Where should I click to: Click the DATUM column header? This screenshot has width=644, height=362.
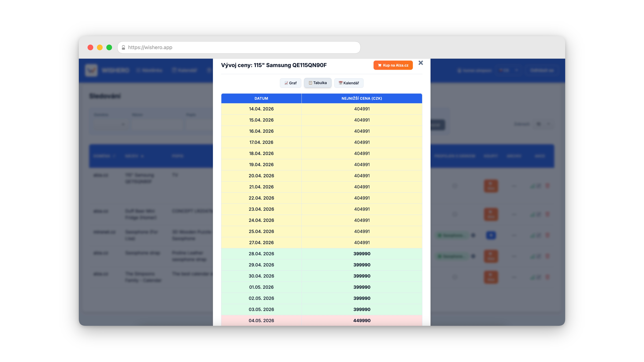pyautogui.click(x=261, y=98)
